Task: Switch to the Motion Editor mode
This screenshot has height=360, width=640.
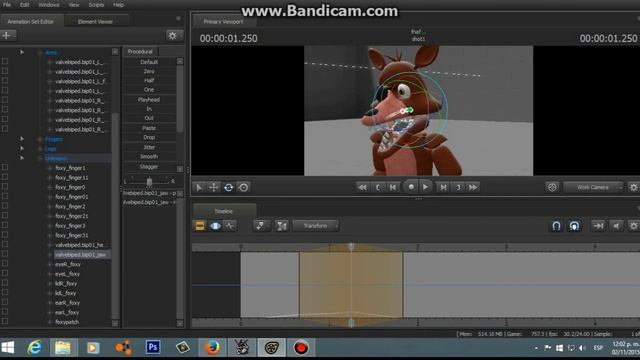Action: pos(215,226)
